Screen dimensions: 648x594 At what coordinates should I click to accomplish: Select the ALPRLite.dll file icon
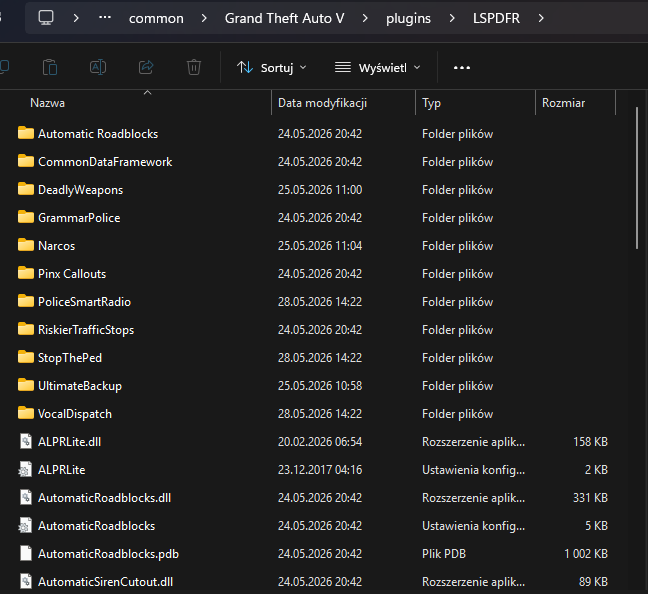point(26,441)
